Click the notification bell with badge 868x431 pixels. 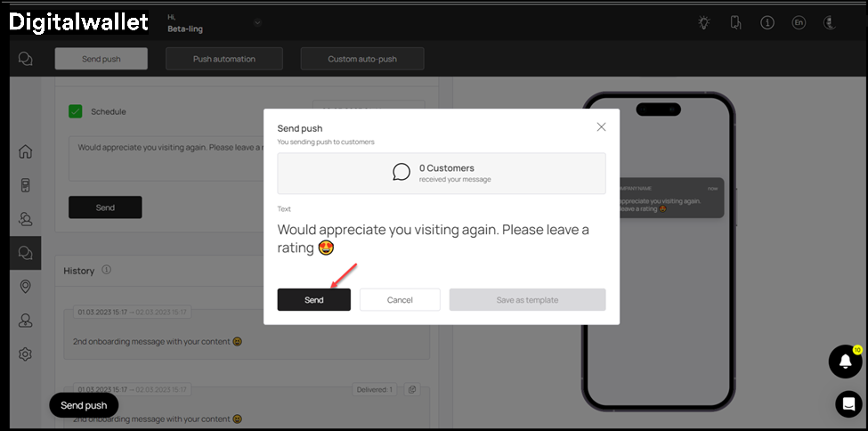pyautogui.click(x=846, y=362)
